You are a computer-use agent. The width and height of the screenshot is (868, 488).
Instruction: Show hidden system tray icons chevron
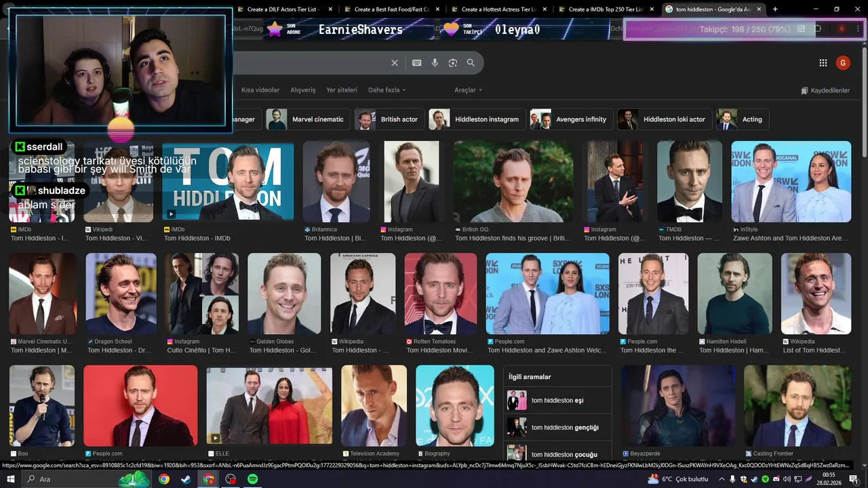tap(722, 479)
